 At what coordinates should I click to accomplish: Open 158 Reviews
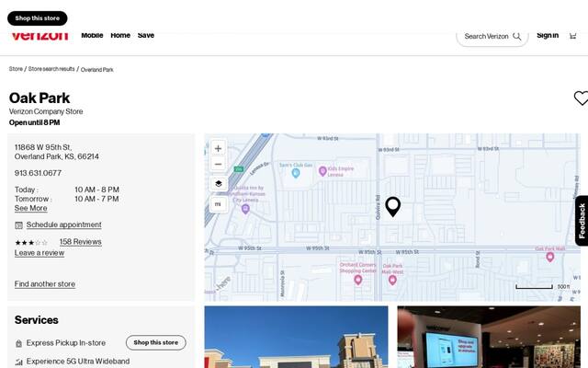(x=80, y=242)
